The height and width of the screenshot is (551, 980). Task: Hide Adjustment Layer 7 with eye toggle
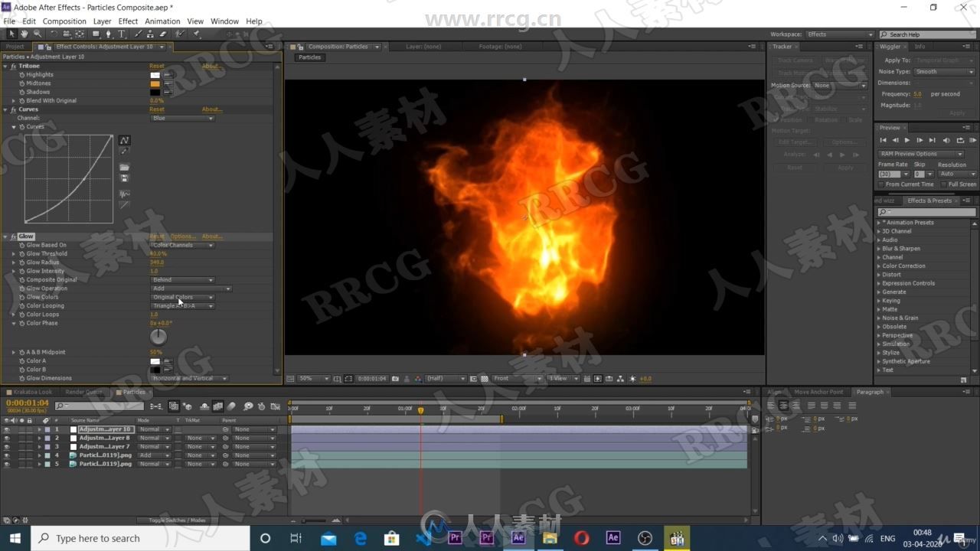tap(7, 447)
